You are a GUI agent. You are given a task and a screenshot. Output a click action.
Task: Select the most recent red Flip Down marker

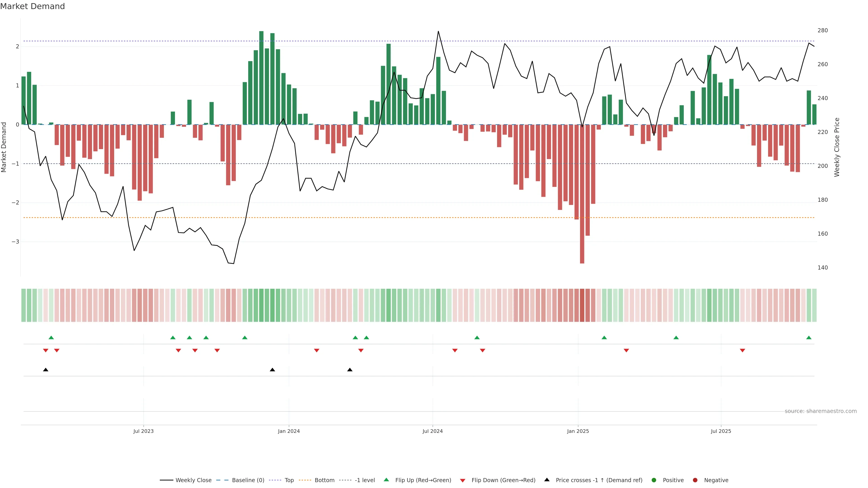click(x=742, y=351)
